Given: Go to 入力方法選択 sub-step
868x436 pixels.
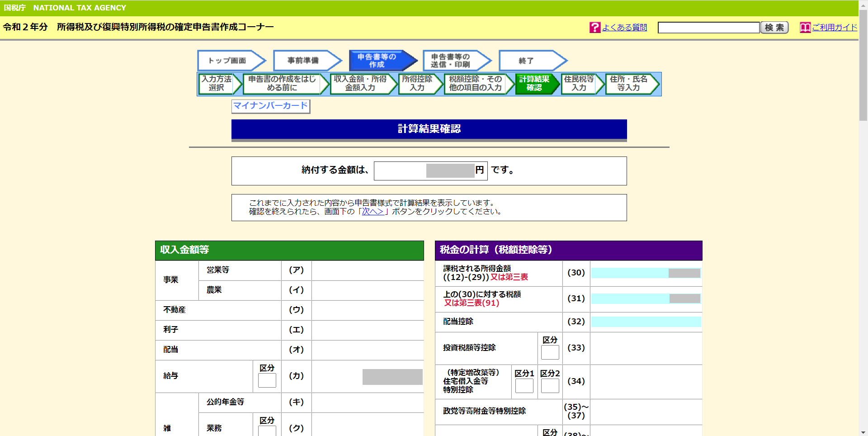Looking at the screenshot, I should (219, 84).
